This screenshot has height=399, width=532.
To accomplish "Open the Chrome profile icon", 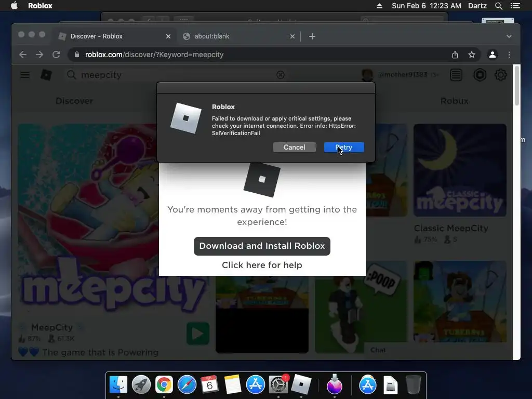I will click(493, 55).
